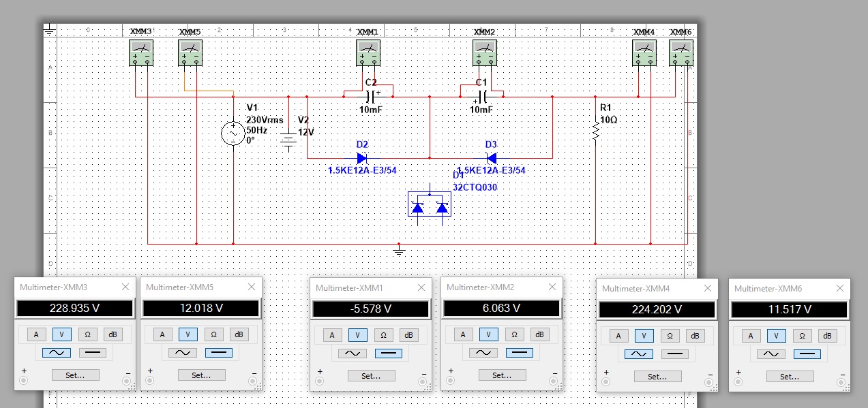This screenshot has height=408, width=868.
Task: Close the Multimeter-XMM3 window
Action: 125,287
